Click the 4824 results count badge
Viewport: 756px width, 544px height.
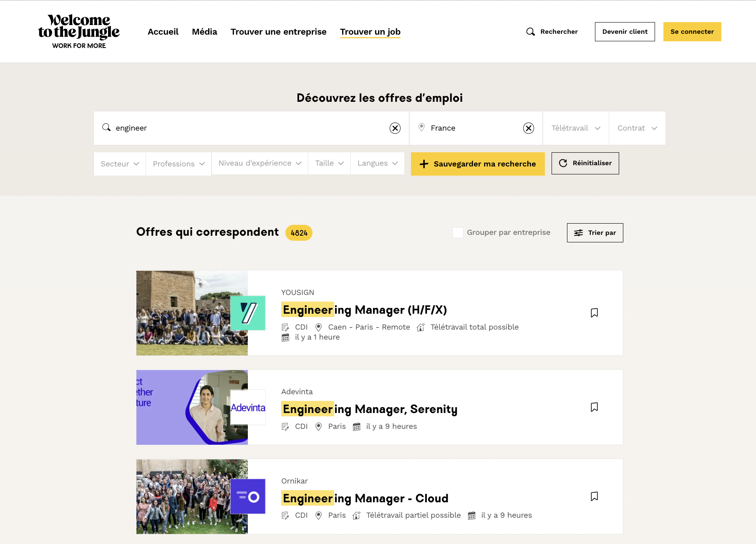299,233
